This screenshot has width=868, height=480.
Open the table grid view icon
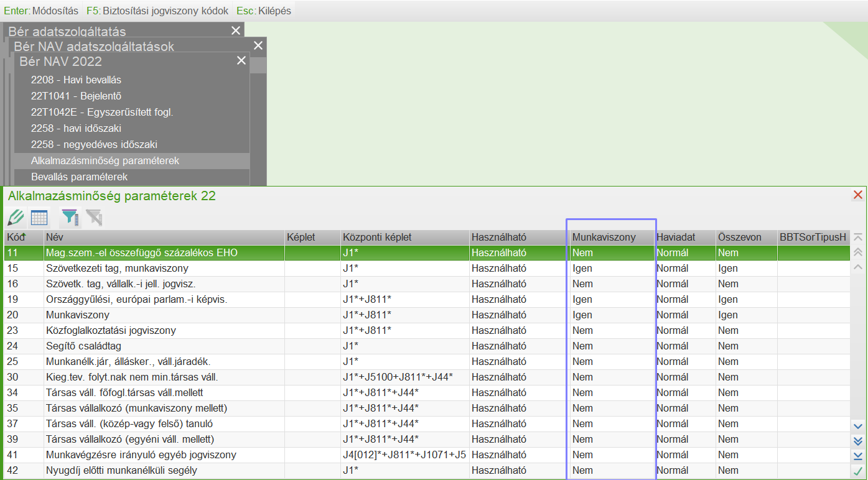39,218
